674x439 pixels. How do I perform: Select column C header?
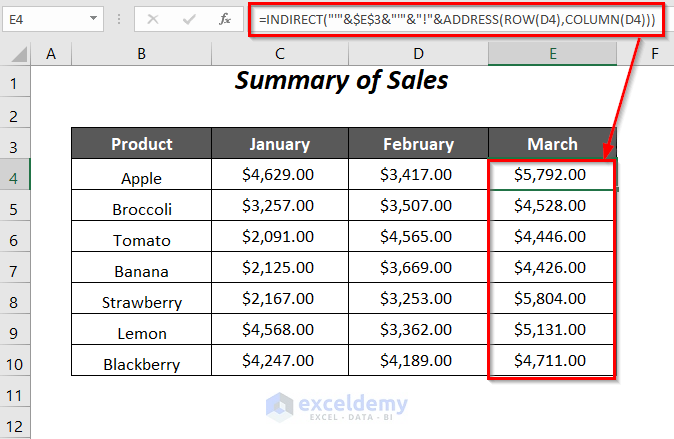[280, 54]
